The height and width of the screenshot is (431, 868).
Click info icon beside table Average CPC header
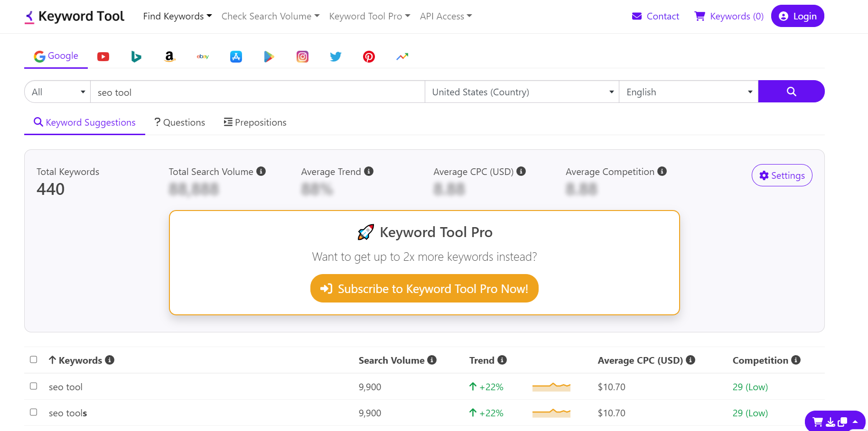[691, 360]
